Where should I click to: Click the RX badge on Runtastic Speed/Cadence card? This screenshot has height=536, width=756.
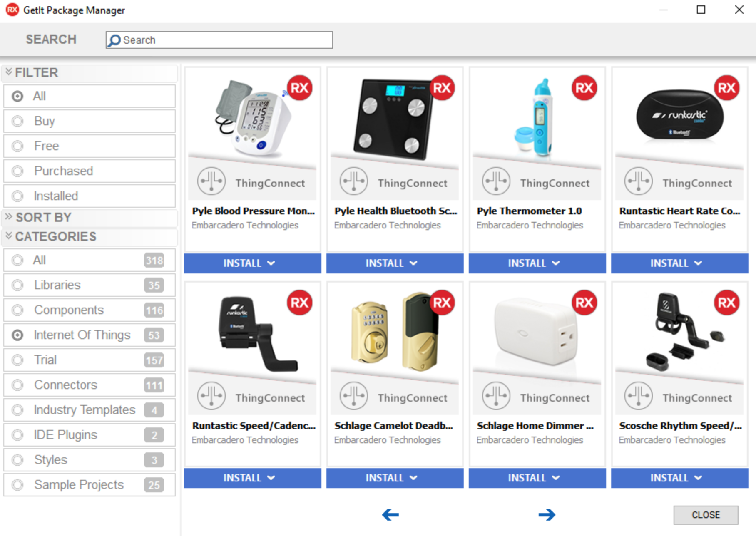300,303
